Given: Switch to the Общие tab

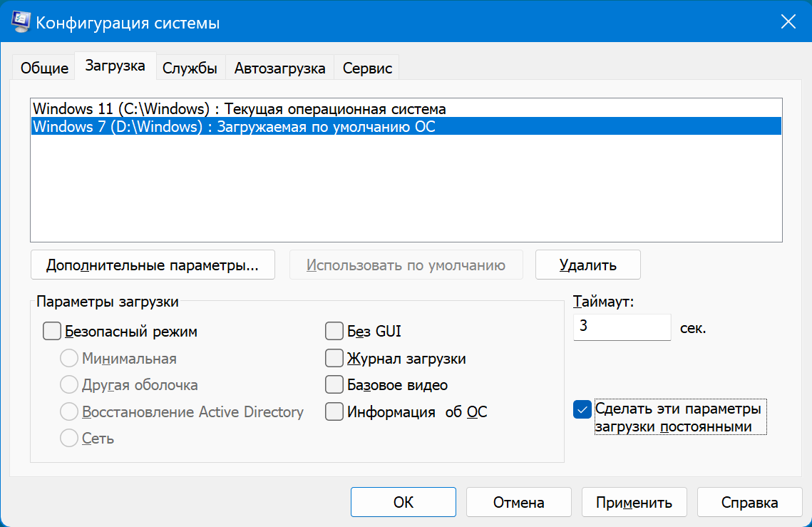Looking at the screenshot, I should [x=44, y=68].
